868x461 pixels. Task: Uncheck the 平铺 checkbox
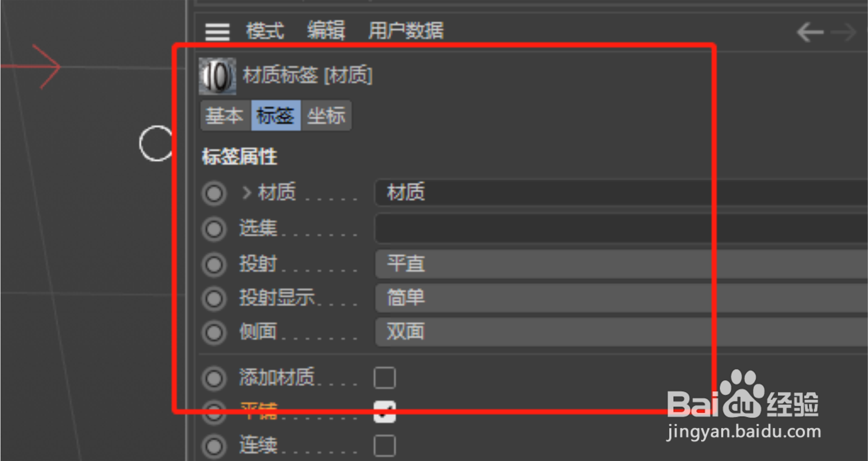[385, 412]
